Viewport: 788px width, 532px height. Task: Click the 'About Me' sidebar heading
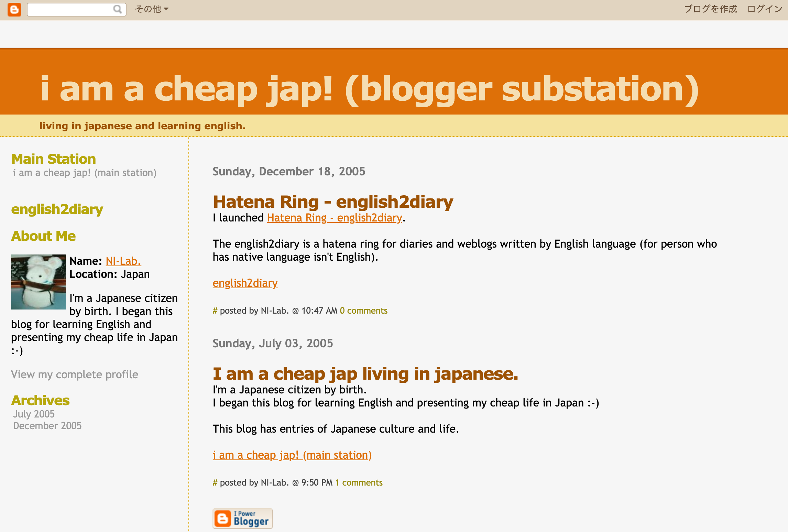[43, 236]
